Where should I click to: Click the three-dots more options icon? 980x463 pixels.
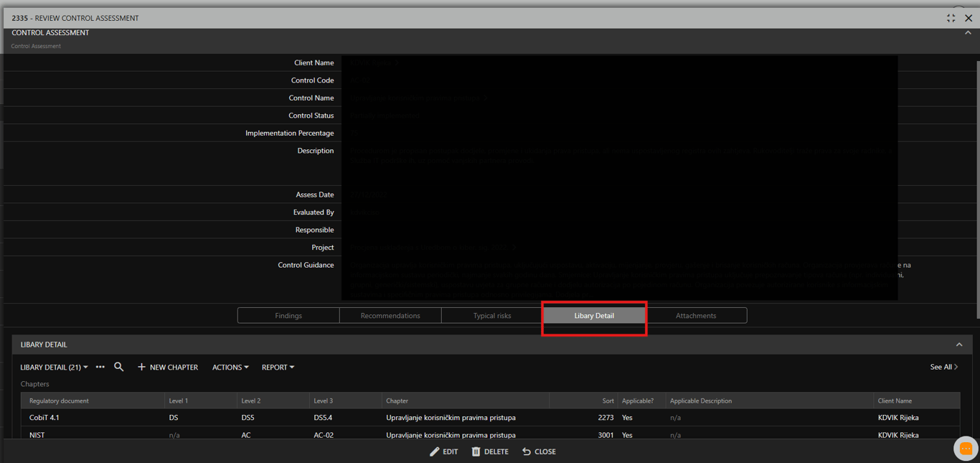click(x=100, y=367)
